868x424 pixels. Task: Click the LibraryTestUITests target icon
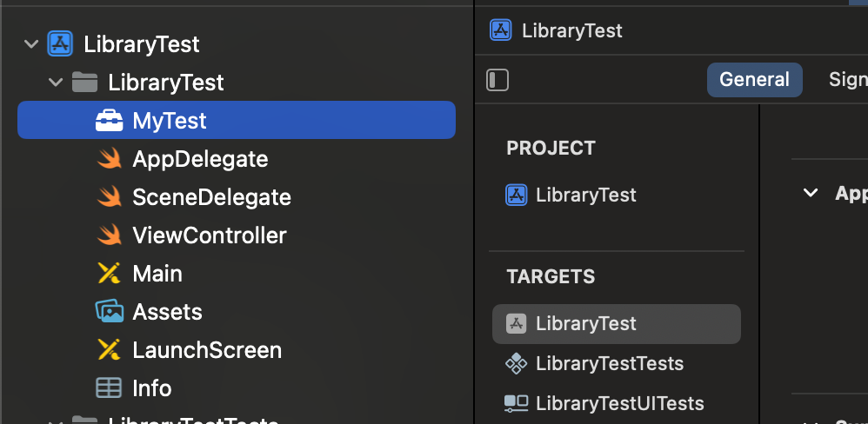coord(517,403)
